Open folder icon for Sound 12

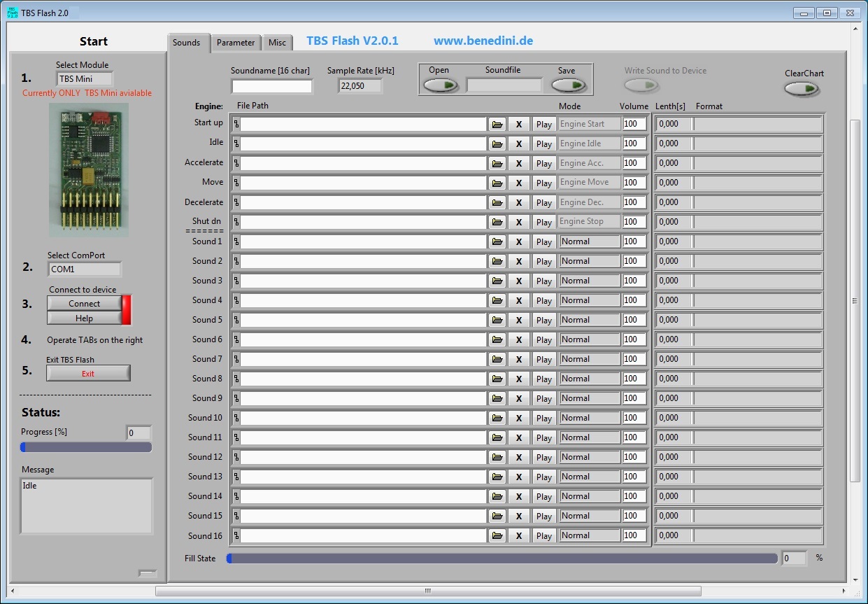[x=497, y=457]
